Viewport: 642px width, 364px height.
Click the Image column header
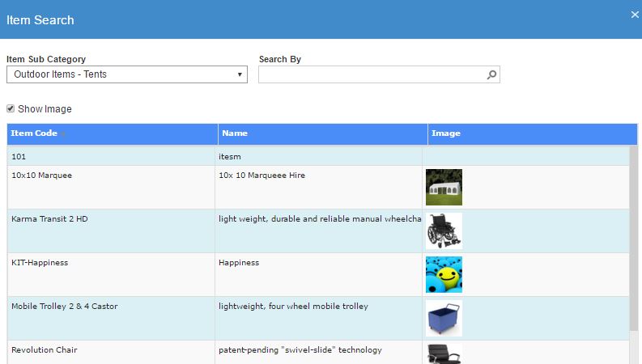[x=446, y=133]
